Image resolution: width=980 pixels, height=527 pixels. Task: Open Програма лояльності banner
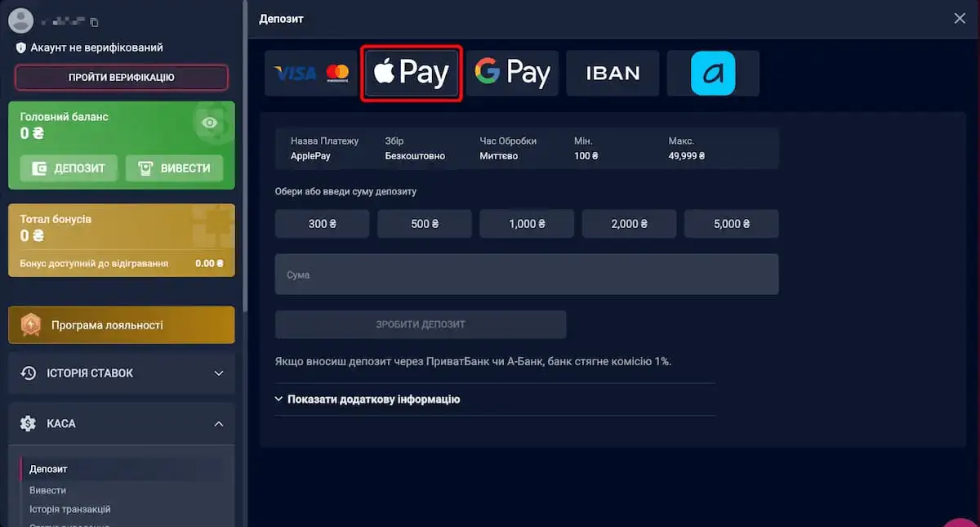tap(121, 324)
